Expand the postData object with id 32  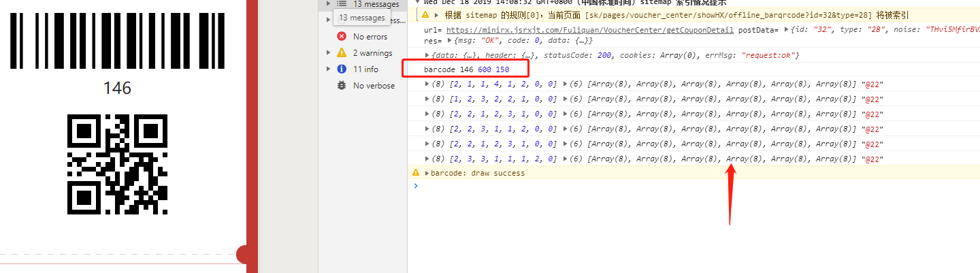[787, 30]
